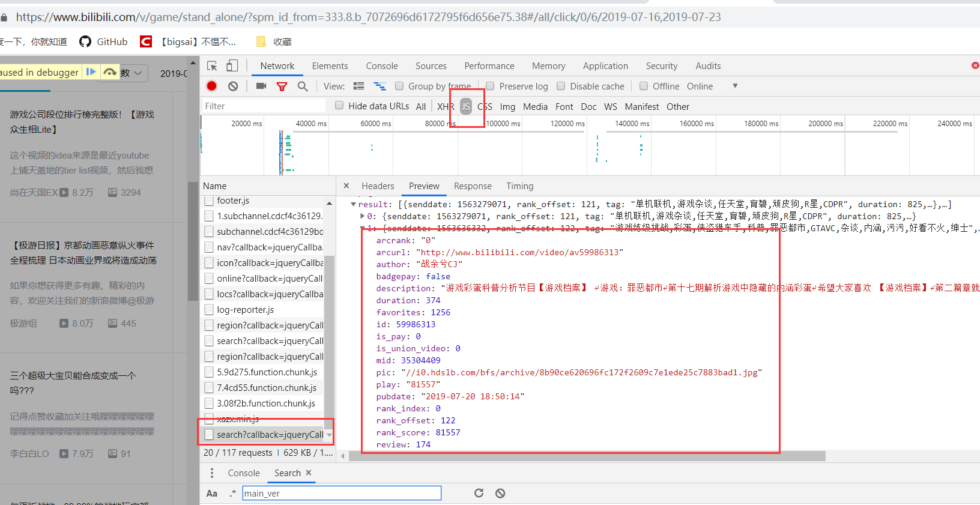Clear the search results

coord(500,493)
